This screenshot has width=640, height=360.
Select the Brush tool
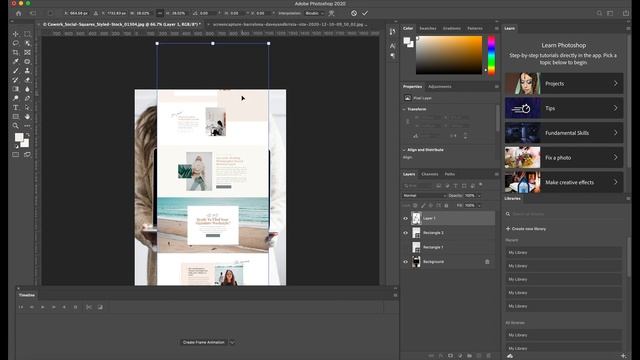coord(16,71)
